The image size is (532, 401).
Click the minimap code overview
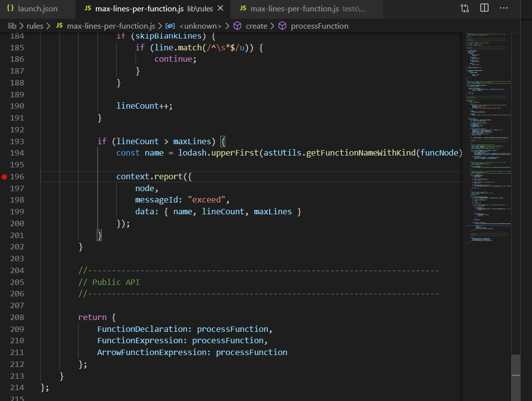488,138
